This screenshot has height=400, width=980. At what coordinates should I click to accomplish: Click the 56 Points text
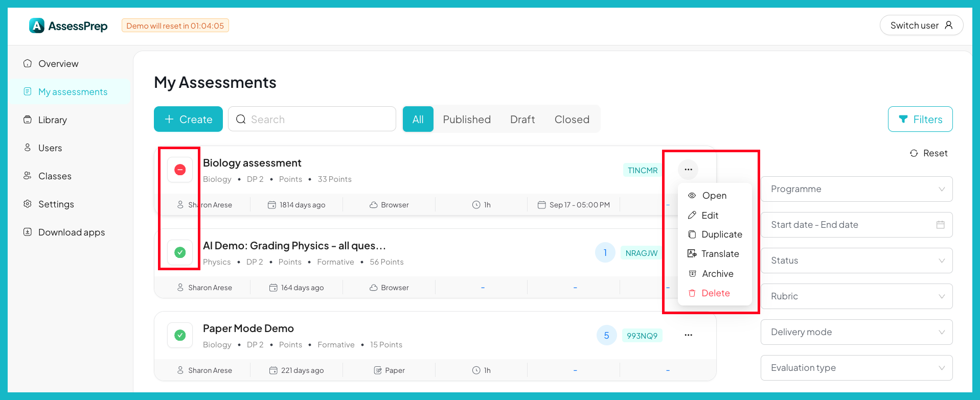coord(386,262)
